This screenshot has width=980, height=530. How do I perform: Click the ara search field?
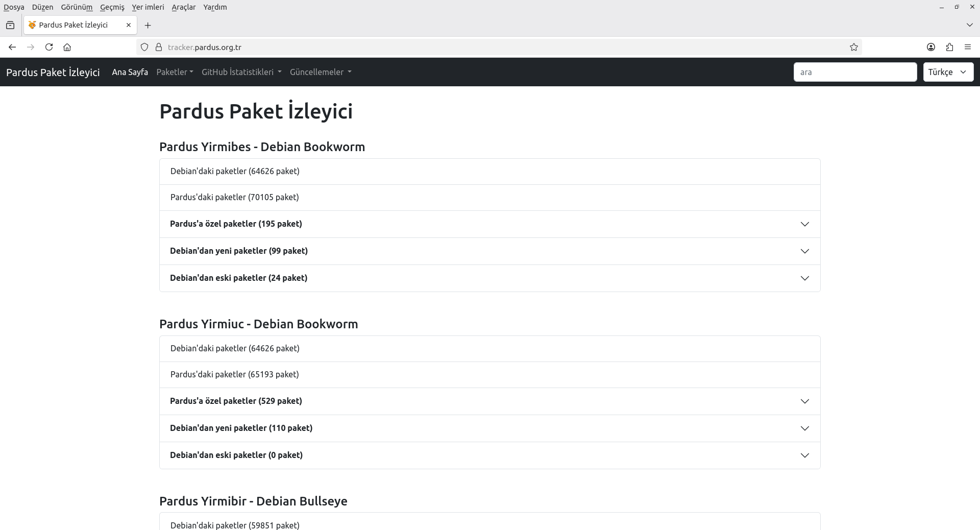click(855, 72)
